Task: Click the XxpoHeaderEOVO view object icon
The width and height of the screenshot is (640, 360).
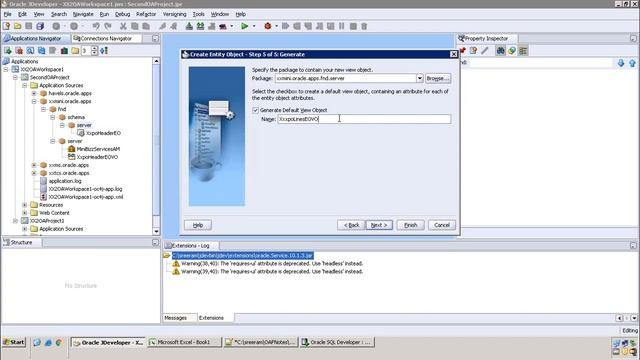Action: [71, 157]
